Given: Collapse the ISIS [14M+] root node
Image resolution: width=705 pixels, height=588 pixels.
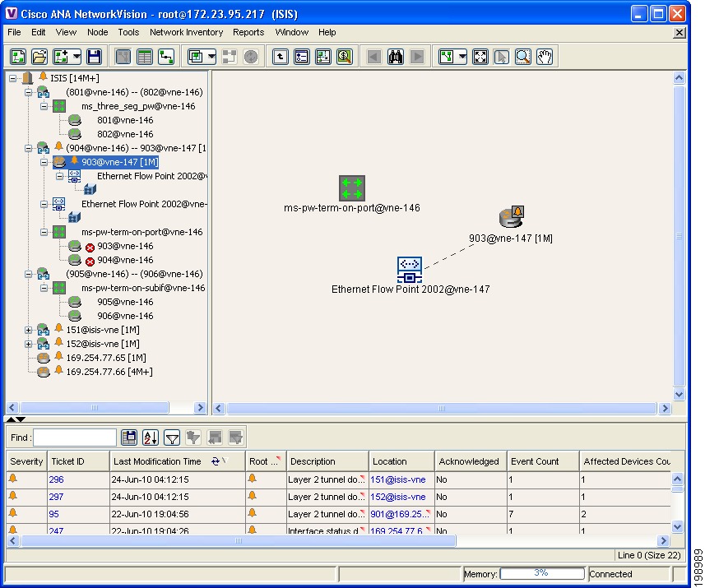Looking at the screenshot, I should click(x=12, y=78).
